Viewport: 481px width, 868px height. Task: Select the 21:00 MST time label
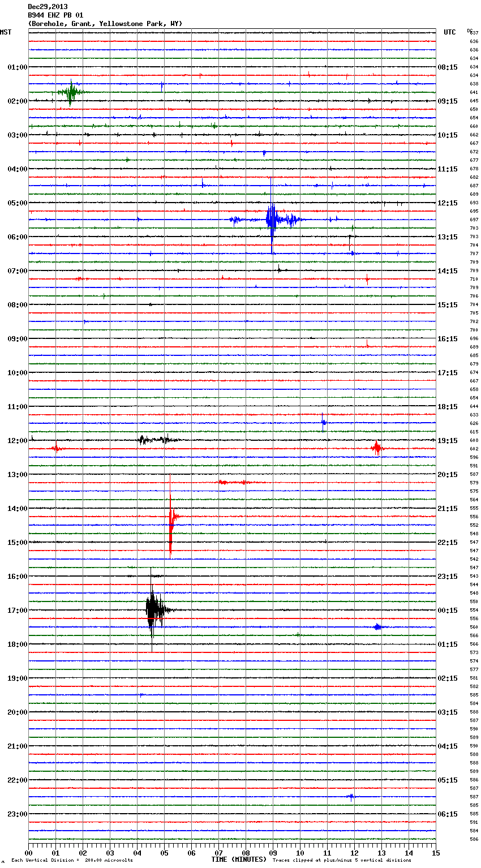click(x=17, y=746)
